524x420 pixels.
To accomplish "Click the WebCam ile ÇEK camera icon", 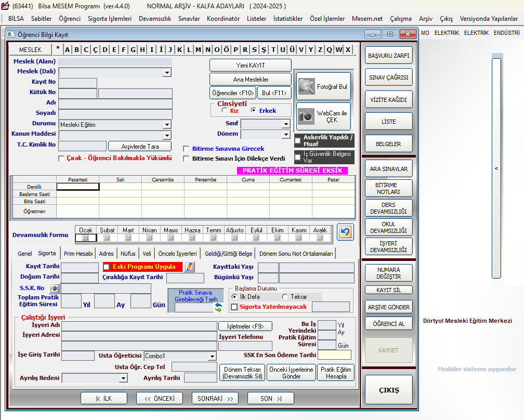I will [x=306, y=116].
